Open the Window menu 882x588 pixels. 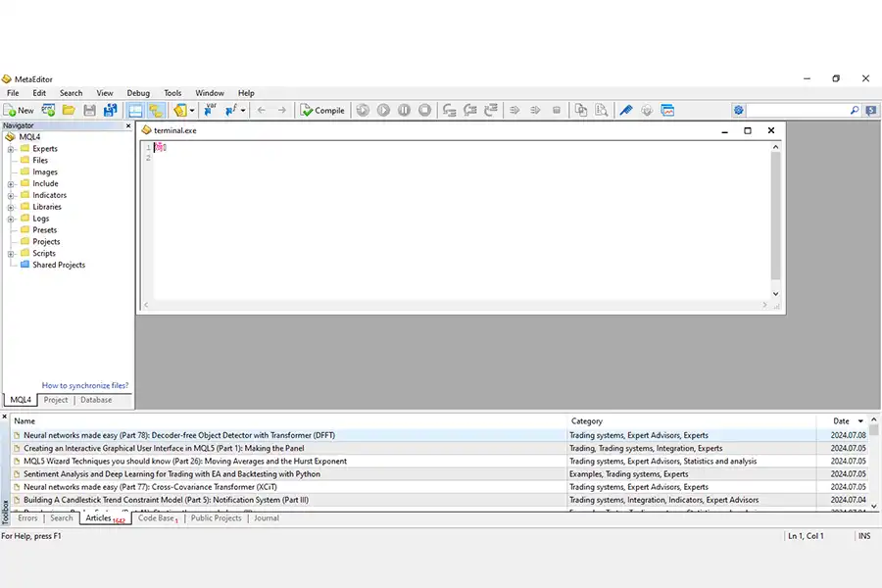210,93
